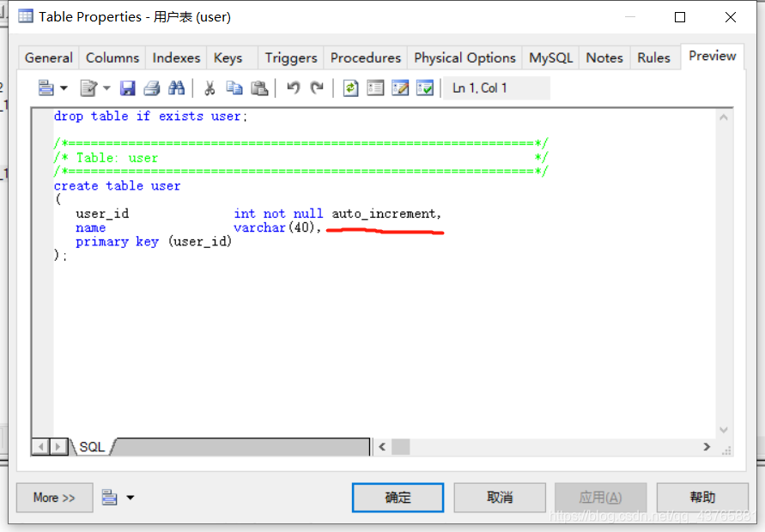This screenshot has width=765, height=532.
Task: Open the editor menu icon
Action: pyautogui.click(x=46, y=88)
